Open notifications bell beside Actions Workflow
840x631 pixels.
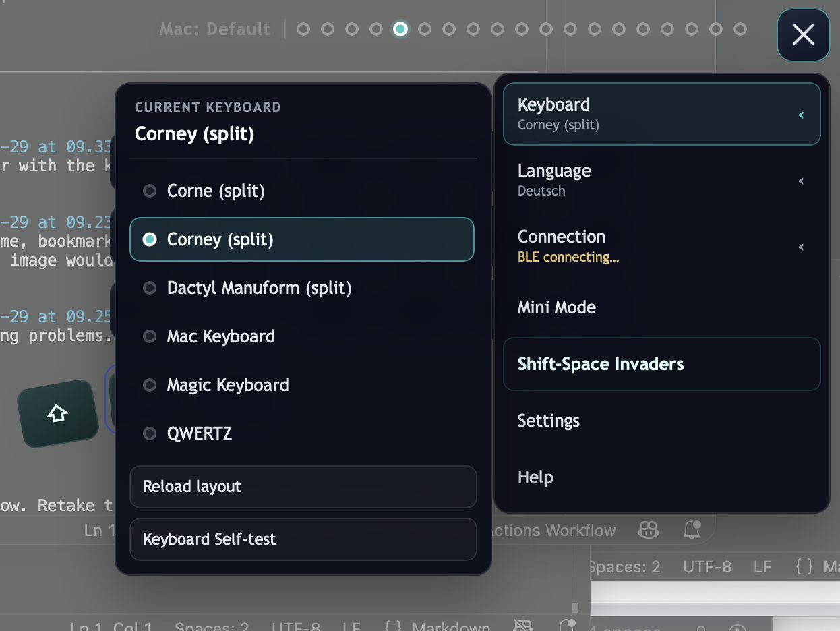692,530
